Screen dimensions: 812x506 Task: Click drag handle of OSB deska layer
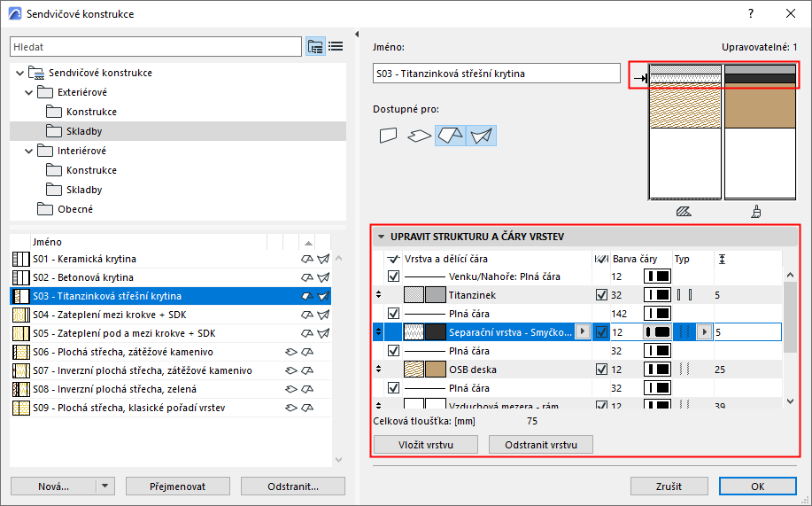(x=379, y=370)
